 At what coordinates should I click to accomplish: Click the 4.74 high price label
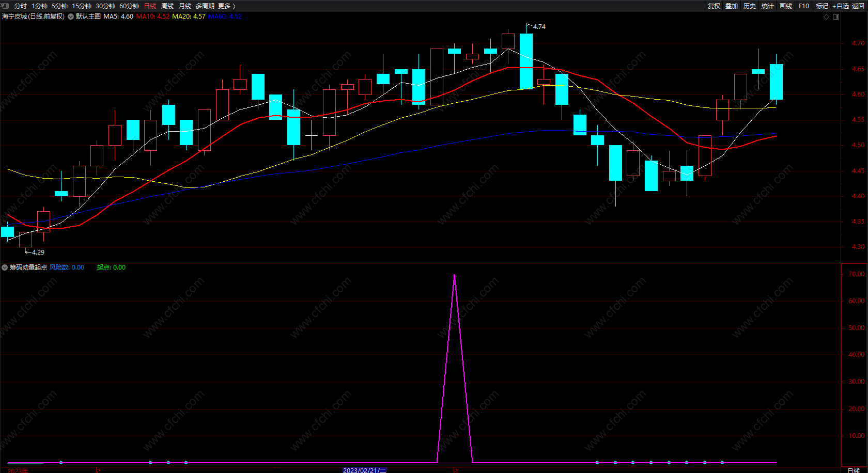click(539, 27)
